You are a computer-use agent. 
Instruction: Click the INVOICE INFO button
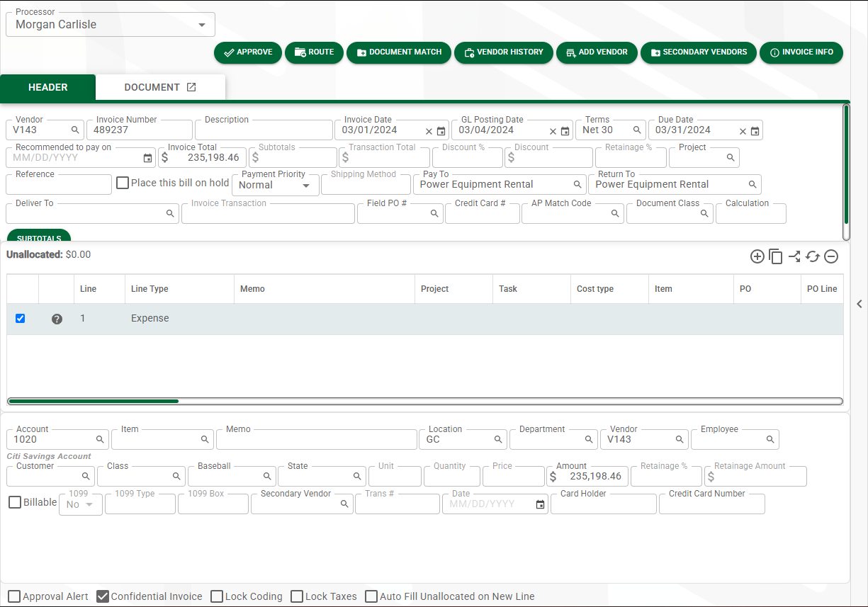click(x=801, y=52)
